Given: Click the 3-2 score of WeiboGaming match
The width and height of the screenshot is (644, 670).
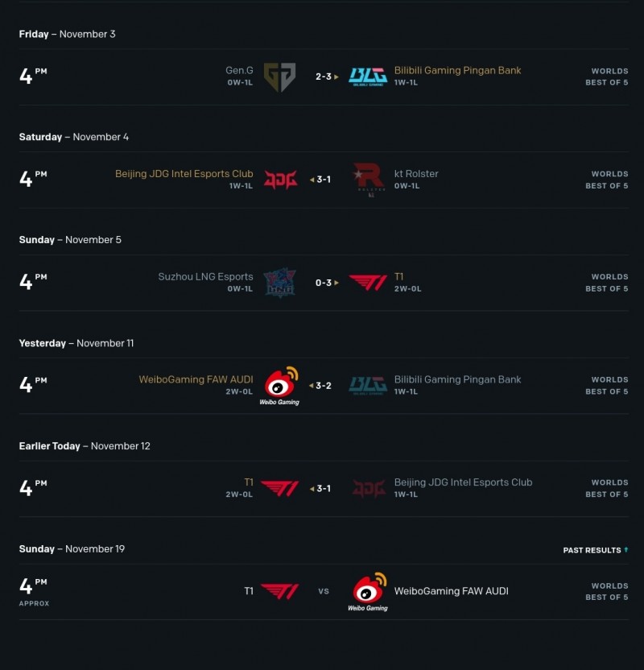Looking at the screenshot, I should click(324, 386).
